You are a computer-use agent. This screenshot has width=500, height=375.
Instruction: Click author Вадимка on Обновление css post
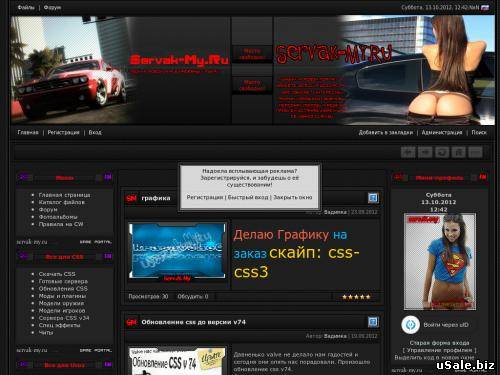click(335, 336)
